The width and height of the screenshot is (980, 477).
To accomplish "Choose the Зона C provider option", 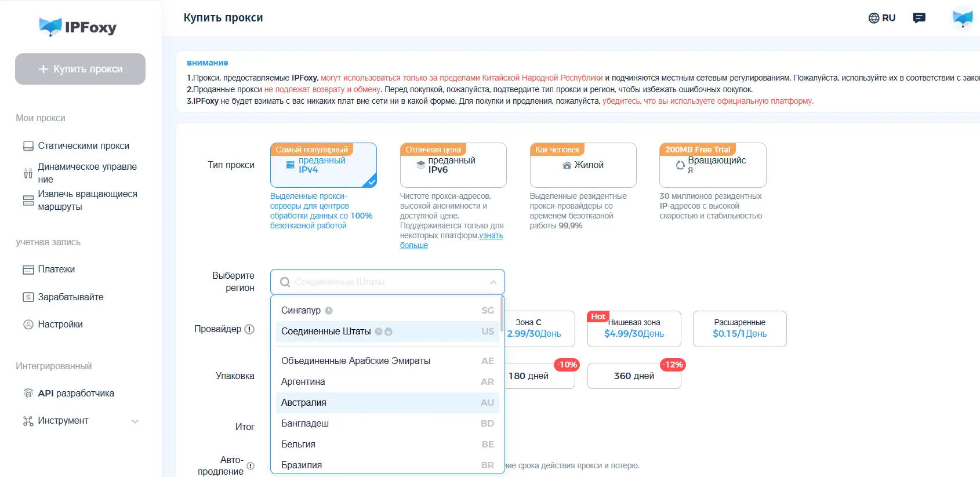I will click(539, 329).
